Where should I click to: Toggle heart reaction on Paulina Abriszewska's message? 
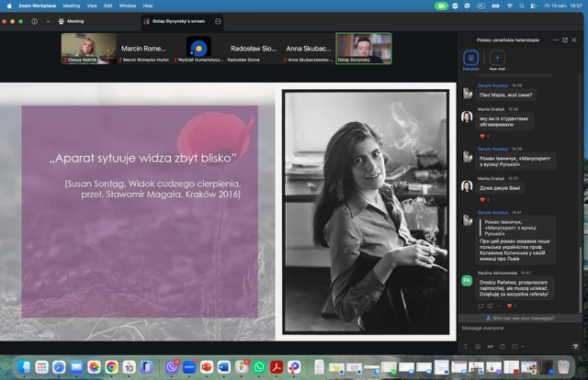click(x=510, y=306)
